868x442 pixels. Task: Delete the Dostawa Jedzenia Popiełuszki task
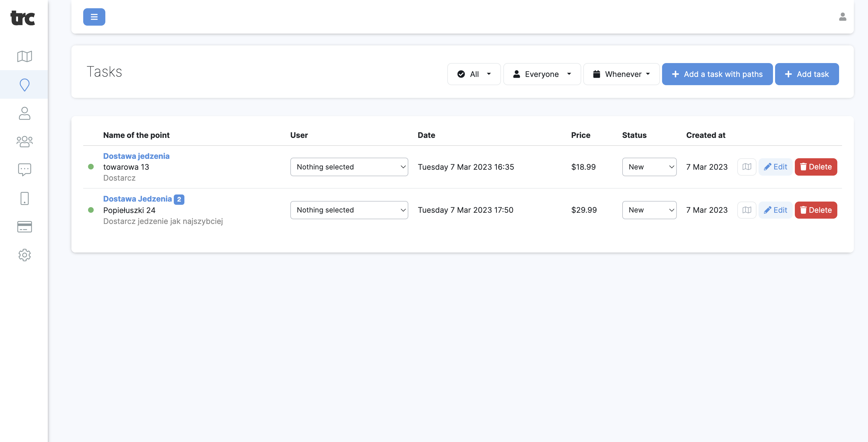point(815,210)
